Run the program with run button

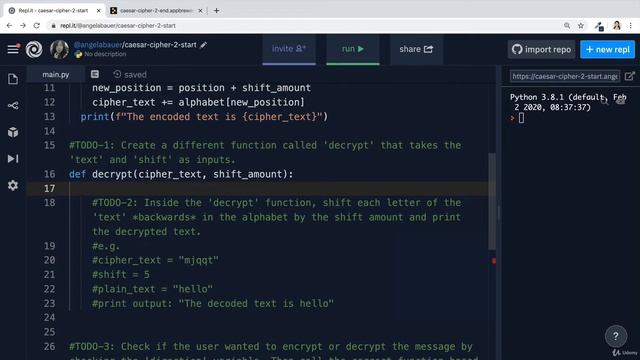(x=353, y=49)
